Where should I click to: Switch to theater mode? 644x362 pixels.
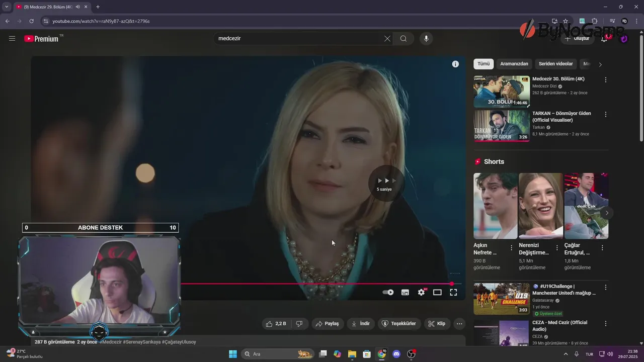437,292
